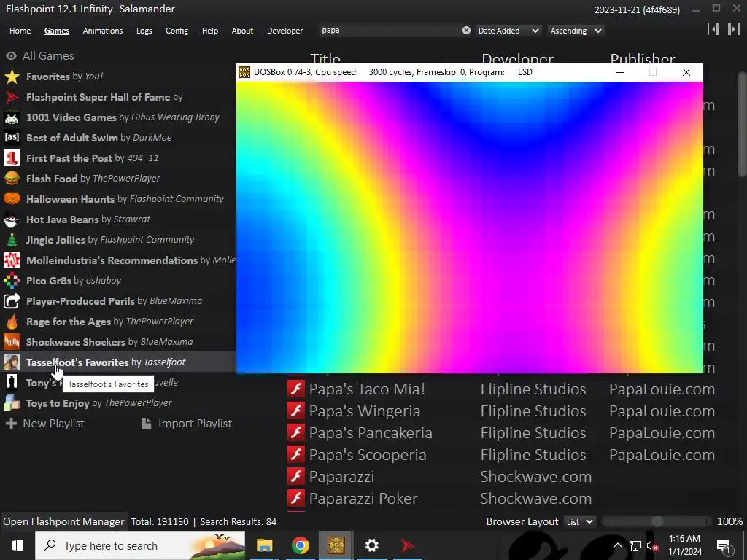Viewport: 747px width, 560px height.
Task: Click the Flashpoint taskbar icon
Action: click(x=408, y=545)
